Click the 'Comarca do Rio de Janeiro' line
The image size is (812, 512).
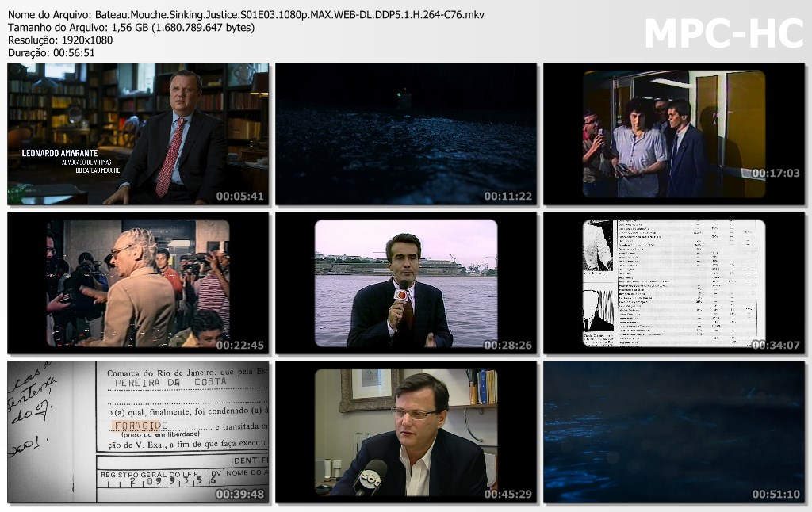[x=187, y=373]
